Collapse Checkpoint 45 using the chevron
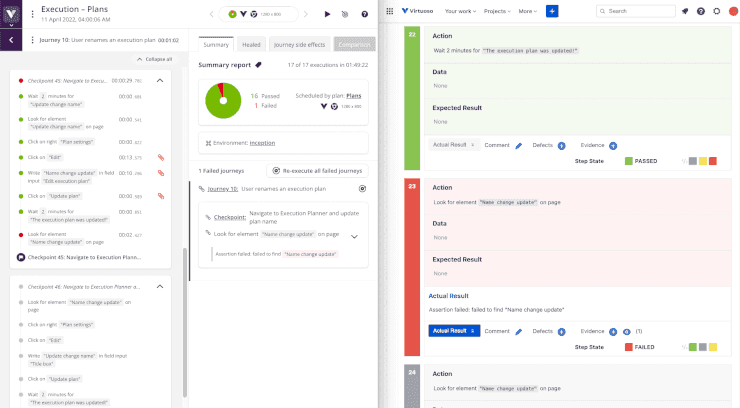Viewport: 740px width, 408px height. pos(160,80)
